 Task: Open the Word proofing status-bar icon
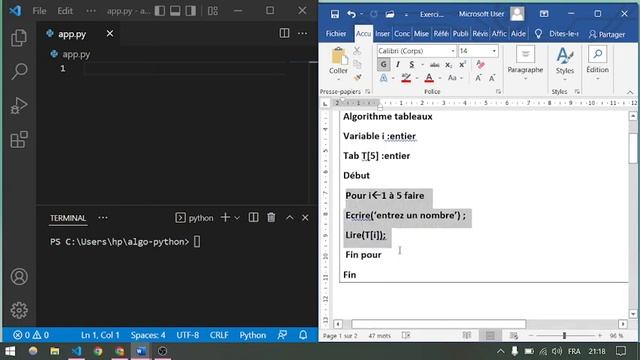click(x=406, y=336)
